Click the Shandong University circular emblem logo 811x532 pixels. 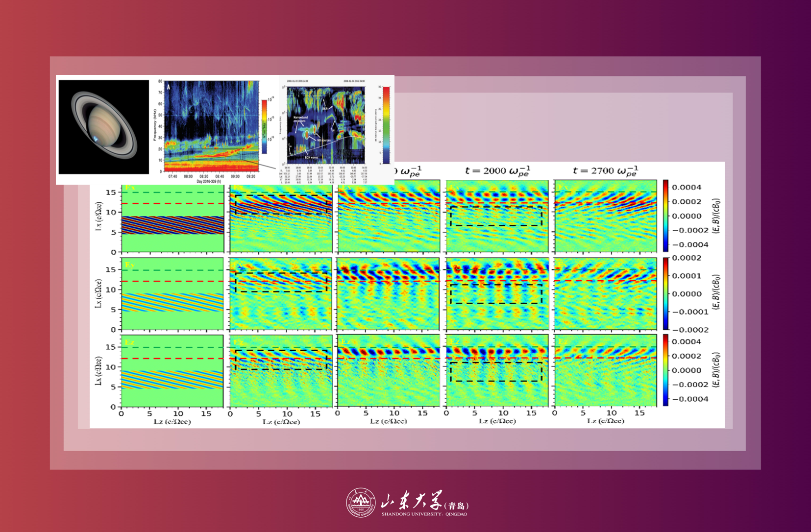tap(361, 503)
